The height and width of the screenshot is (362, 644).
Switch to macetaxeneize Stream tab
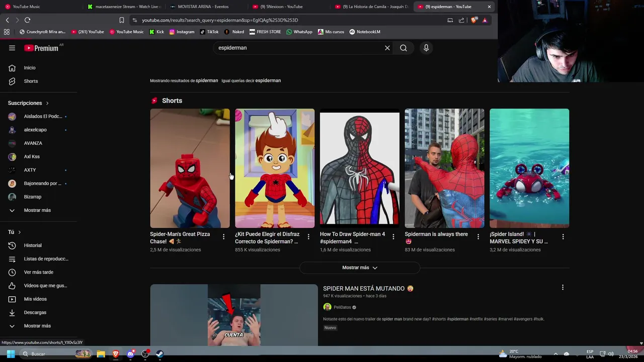(x=123, y=7)
